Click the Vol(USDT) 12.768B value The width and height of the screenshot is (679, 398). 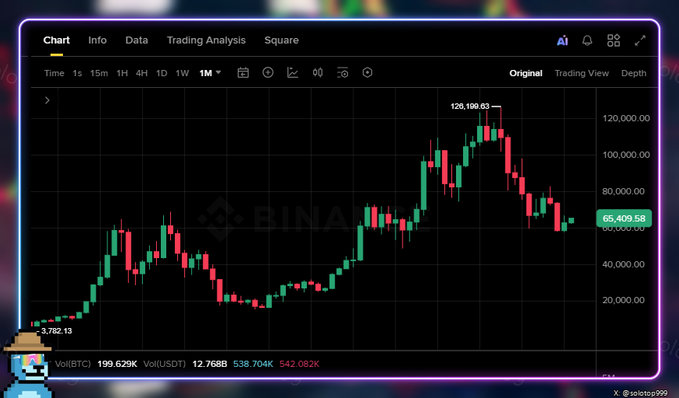209,364
